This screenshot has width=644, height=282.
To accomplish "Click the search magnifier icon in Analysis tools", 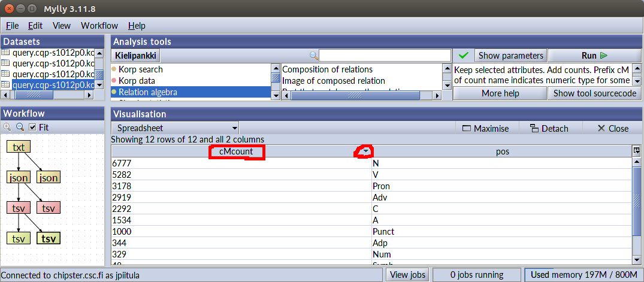I will pos(313,56).
